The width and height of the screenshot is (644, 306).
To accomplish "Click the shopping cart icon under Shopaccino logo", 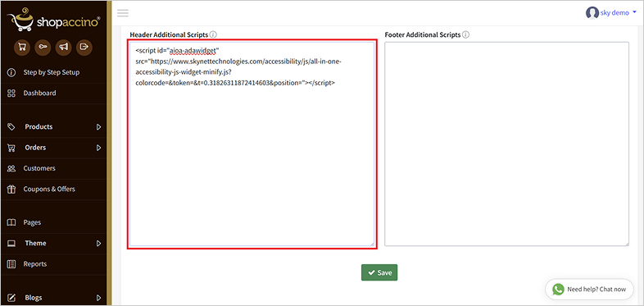I will pyautogui.click(x=22, y=48).
